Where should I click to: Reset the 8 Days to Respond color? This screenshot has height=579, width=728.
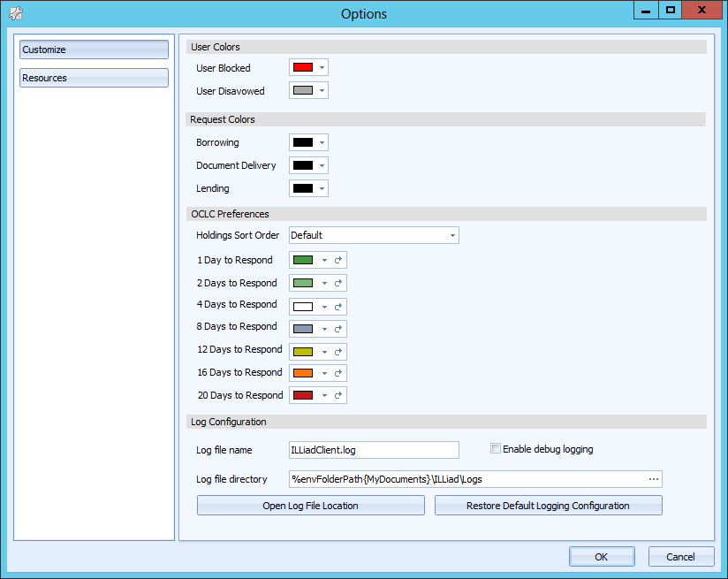(339, 328)
